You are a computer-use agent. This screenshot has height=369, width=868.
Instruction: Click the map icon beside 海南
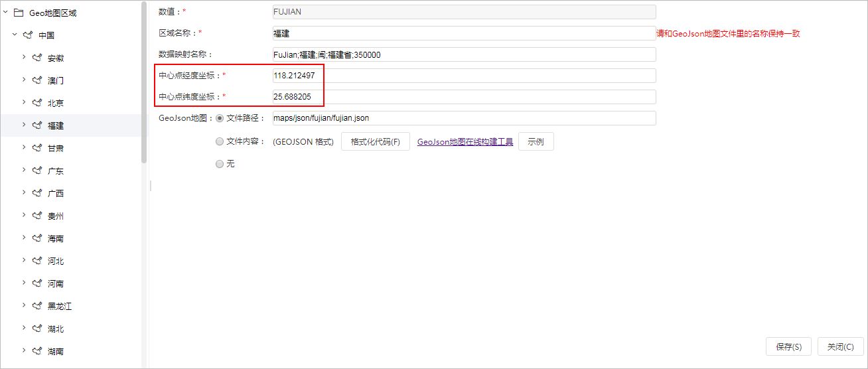[x=37, y=238]
